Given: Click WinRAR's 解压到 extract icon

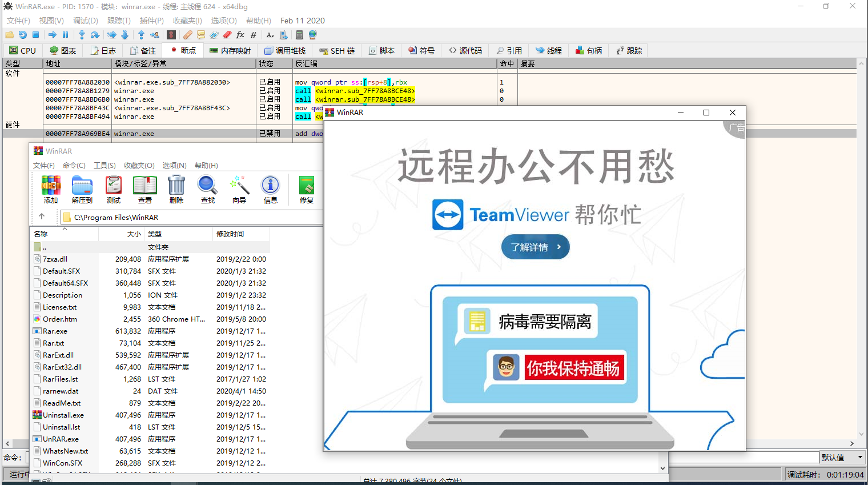Looking at the screenshot, I should [82, 190].
